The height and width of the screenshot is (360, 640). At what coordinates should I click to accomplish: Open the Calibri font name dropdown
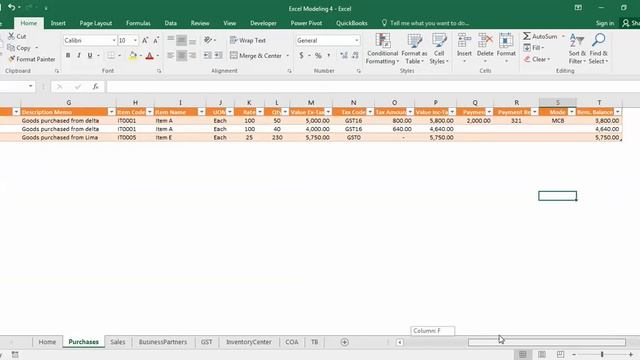click(114, 40)
